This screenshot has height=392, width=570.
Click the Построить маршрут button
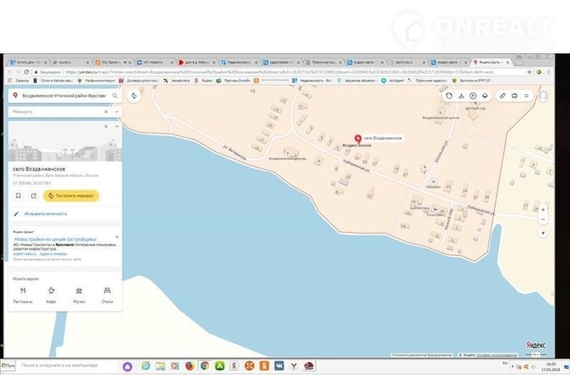click(71, 195)
